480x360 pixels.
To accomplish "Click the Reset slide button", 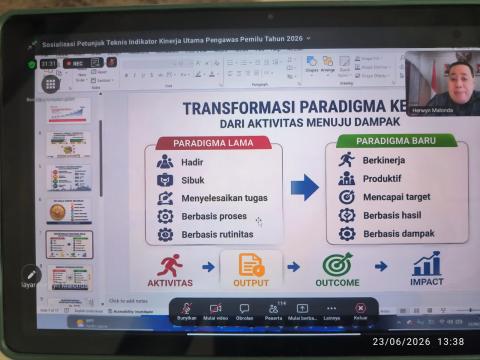I will tap(99, 72).
